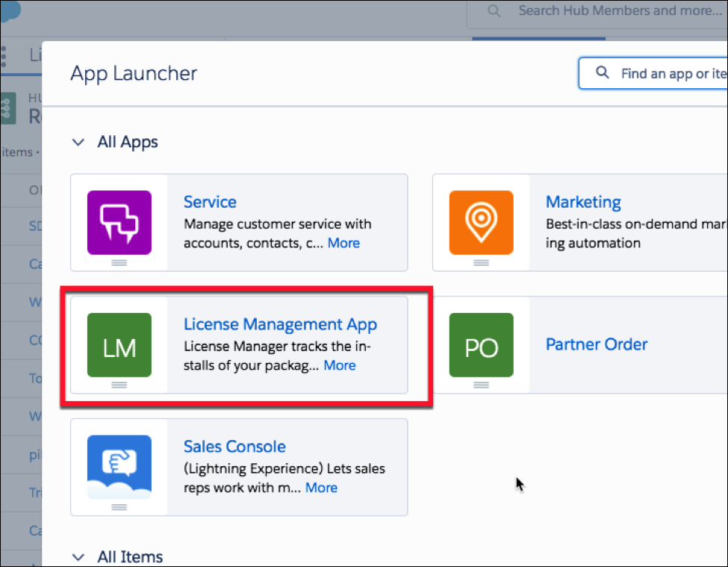Click the App Launcher title text
Viewport: 728px width, 567px height.
(x=134, y=73)
